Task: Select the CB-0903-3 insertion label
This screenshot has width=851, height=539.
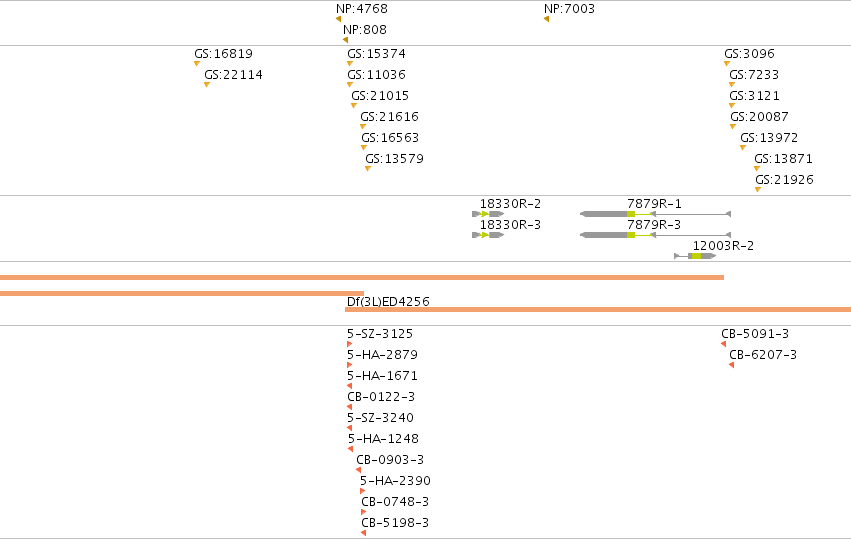Action: (x=390, y=460)
